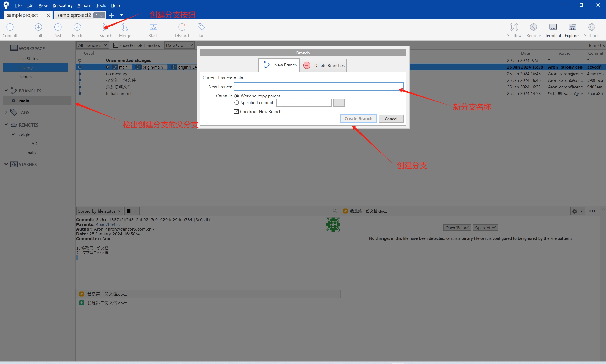Open the Repository menu

click(62, 5)
